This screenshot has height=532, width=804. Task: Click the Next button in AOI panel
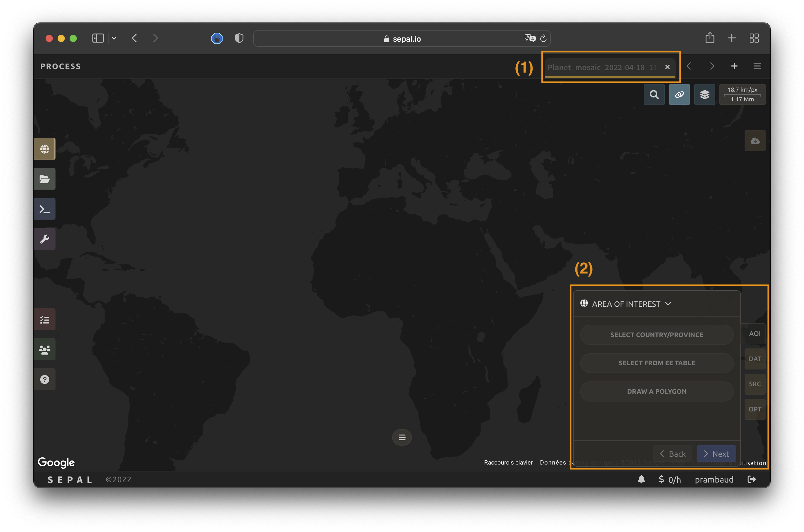[716, 454]
